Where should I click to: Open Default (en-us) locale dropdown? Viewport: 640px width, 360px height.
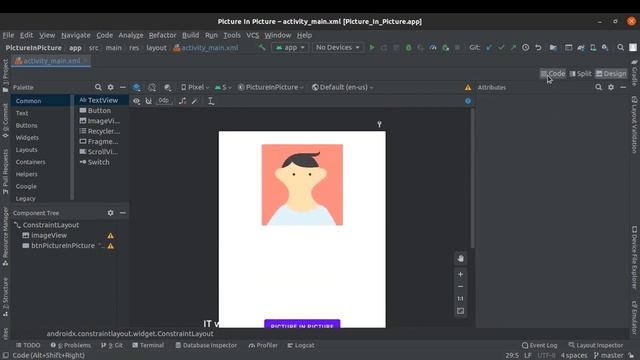coord(342,87)
